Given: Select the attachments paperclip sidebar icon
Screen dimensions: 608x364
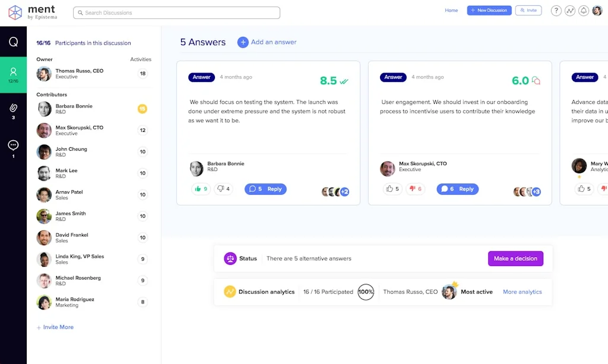Looking at the screenshot, I should [x=13, y=110].
